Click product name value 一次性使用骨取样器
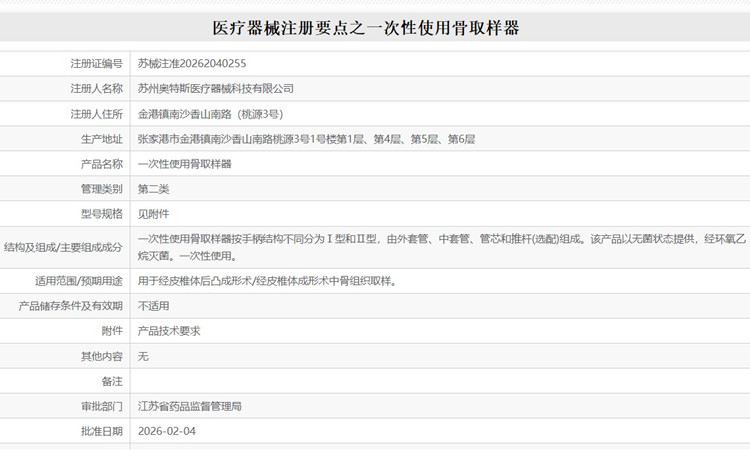The image size is (750, 457). pos(185,164)
